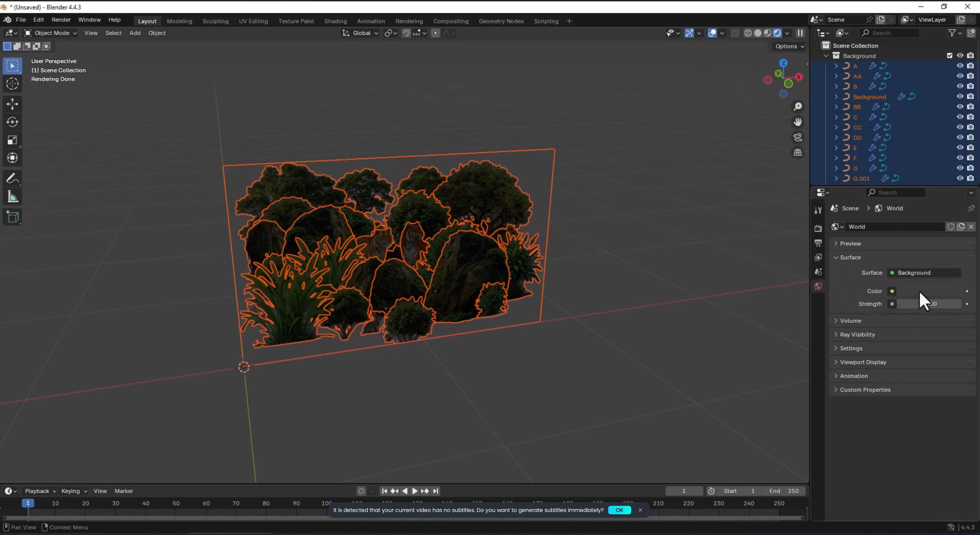Image resolution: width=980 pixels, height=535 pixels.
Task: Select the Transform tool
Action: pos(12,158)
